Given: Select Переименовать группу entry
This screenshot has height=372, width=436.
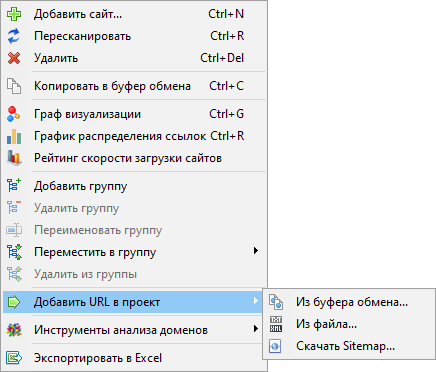Looking at the screenshot, I should (133, 230).
